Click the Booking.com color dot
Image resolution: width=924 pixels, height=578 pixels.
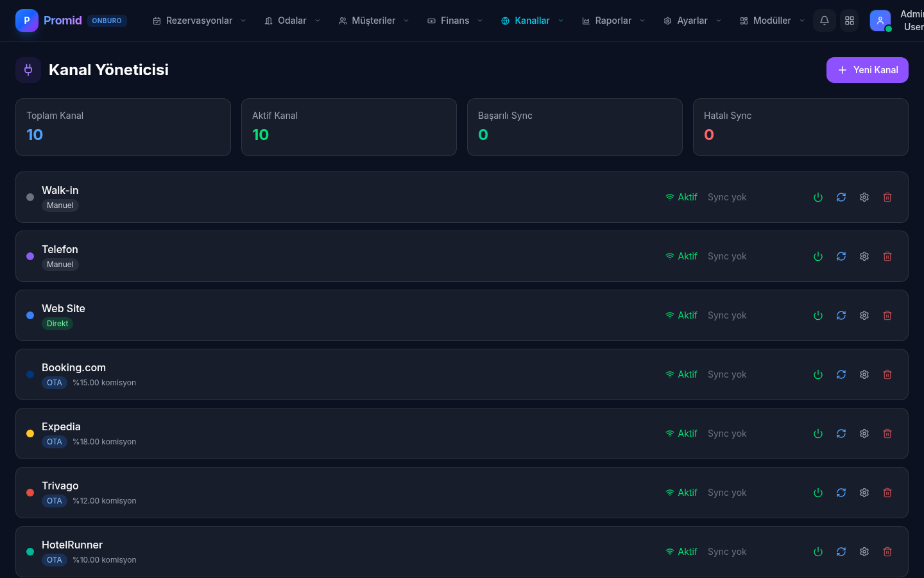pyautogui.click(x=30, y=374)
